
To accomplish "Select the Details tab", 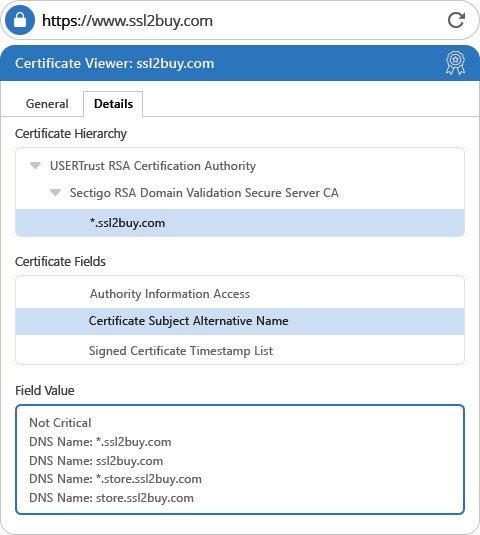I will (x=113, y=104).
